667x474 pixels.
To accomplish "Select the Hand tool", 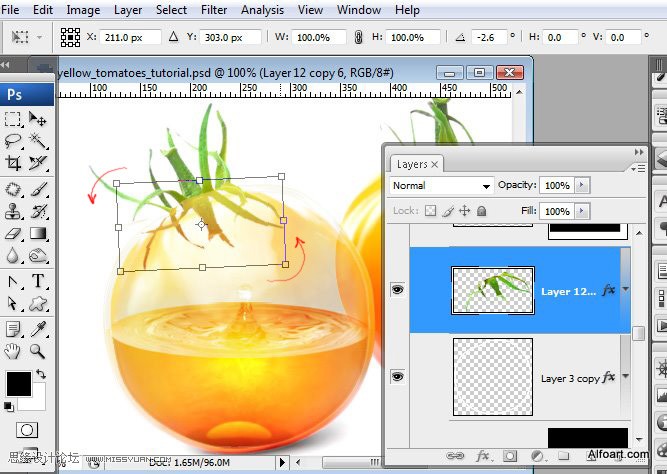I will (13, 351).
